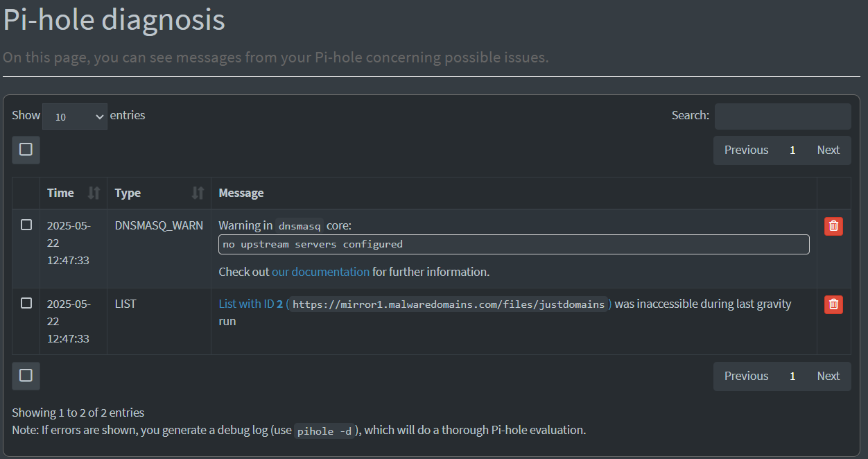This screenshot has width=868, height=459.
Task: Select page 1 in top pagination
Action: 792,150
